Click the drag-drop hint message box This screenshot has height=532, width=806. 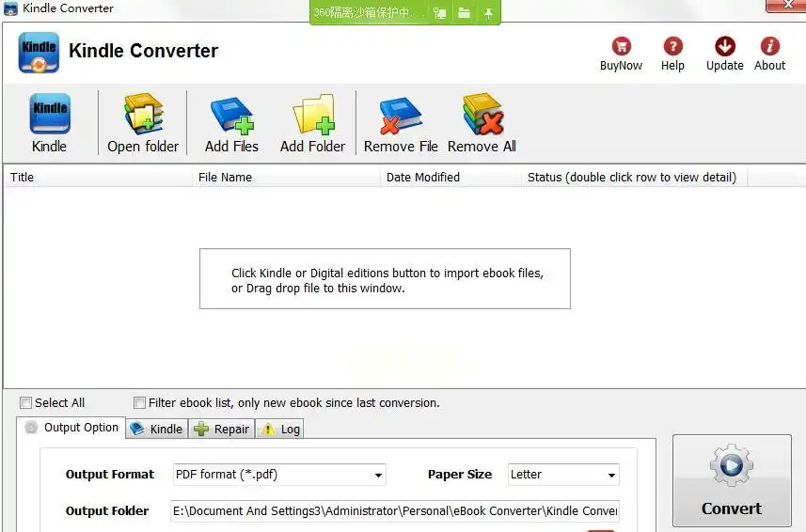385,279
